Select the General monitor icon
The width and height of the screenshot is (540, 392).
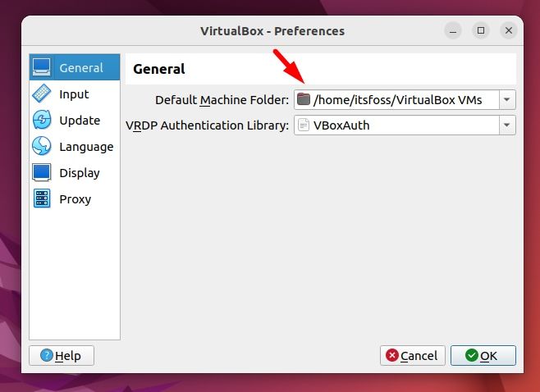click(x=42, y=66)
